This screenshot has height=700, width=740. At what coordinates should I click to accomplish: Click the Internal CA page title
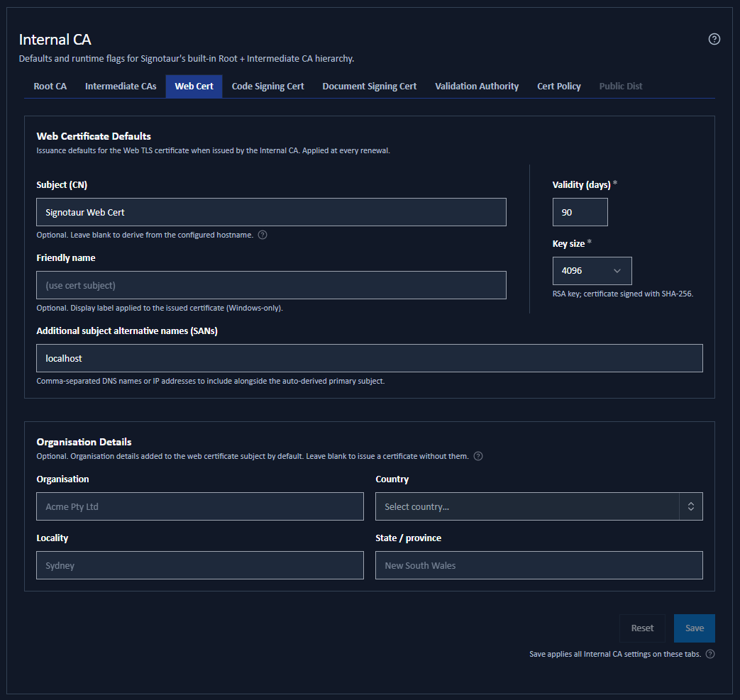pos(55,40)
